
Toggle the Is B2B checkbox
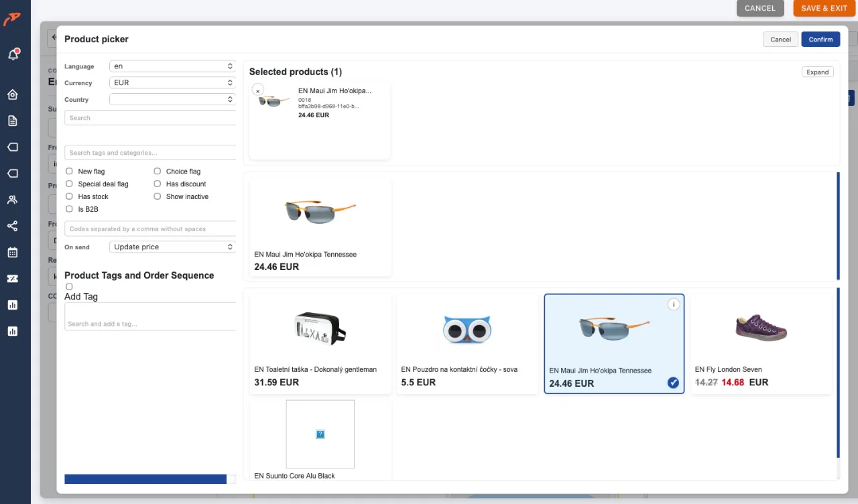coord(69,209)
